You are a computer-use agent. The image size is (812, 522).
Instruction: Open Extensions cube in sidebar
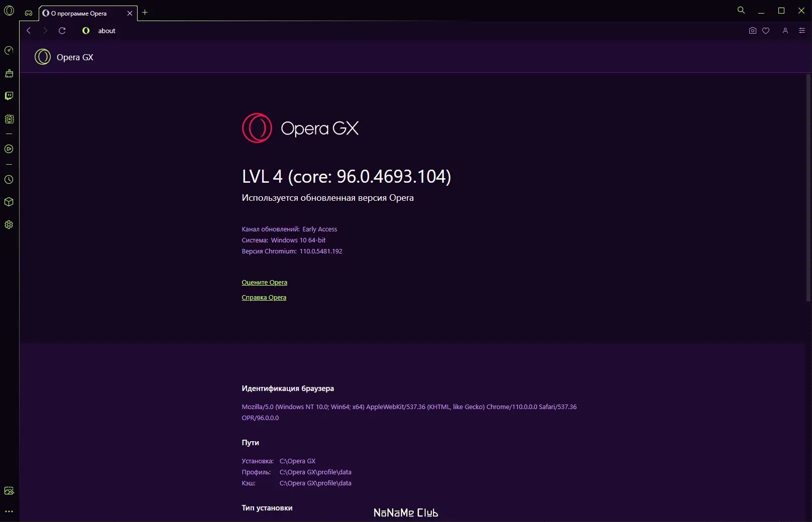tap(9, 202)
